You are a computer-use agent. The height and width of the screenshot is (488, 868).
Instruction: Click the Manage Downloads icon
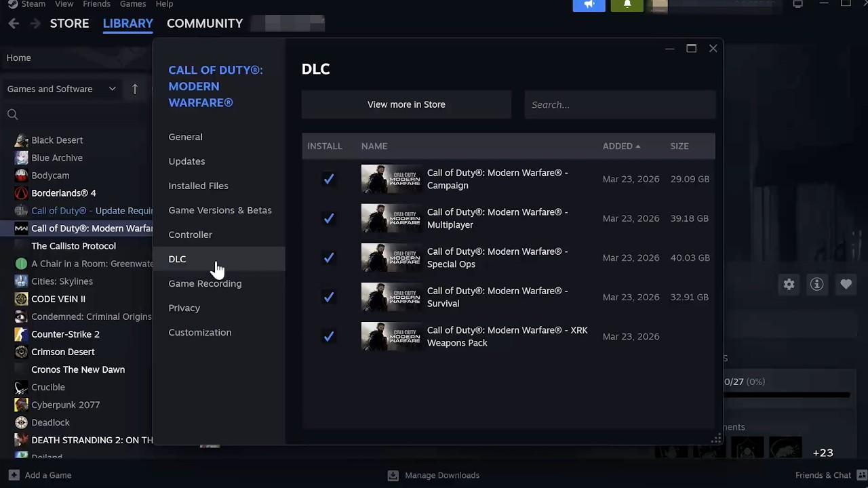tap(393, 475)
